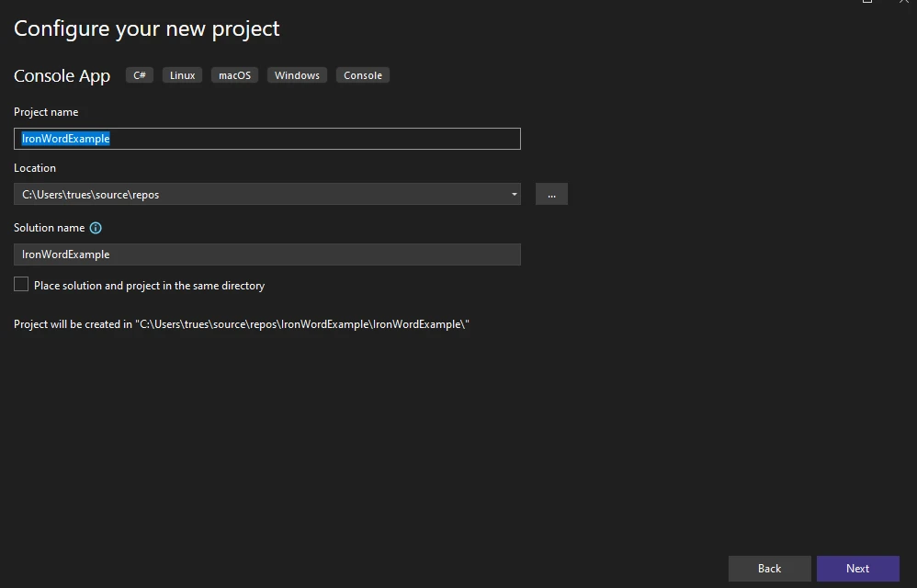Return to previous page with Back
The image size is (917, 588).
pyautogui.click(x=769, y=568)
